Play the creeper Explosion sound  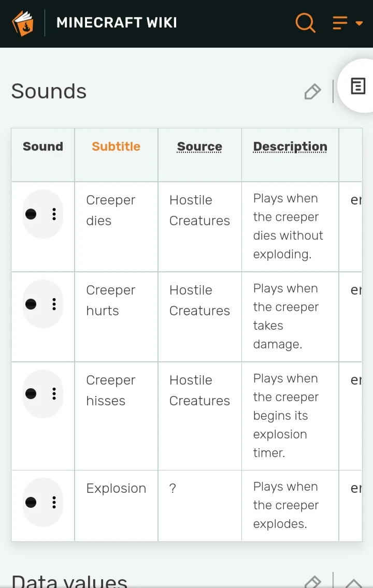pyautogui.click(x=31, y=503)
